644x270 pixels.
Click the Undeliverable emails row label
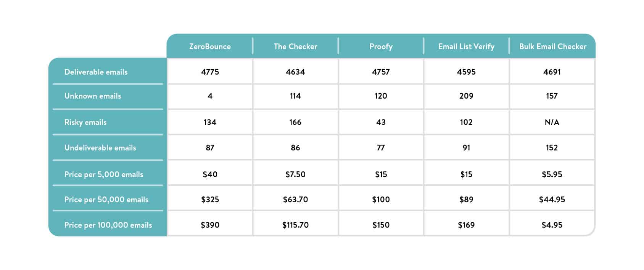[x=100, y=148]
